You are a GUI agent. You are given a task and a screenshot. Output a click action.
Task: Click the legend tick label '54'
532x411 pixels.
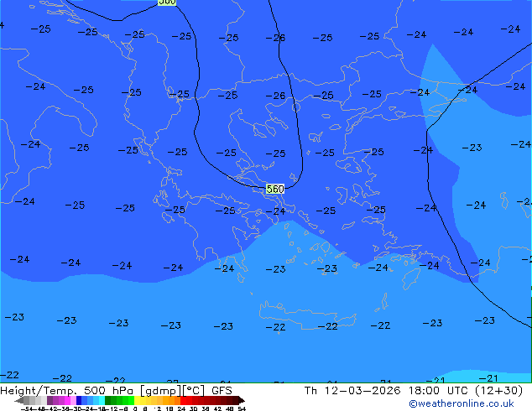(x=242, y=409)
